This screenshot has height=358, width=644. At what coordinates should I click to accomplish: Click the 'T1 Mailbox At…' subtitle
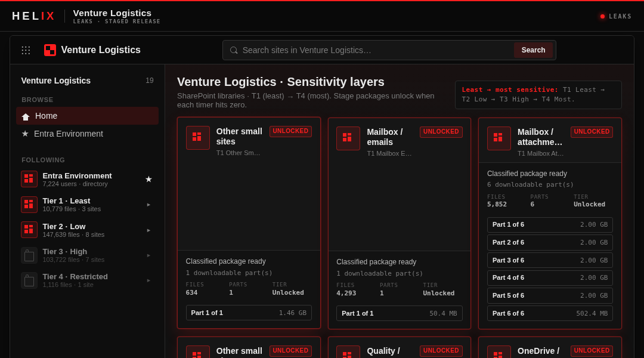point(540,153)
